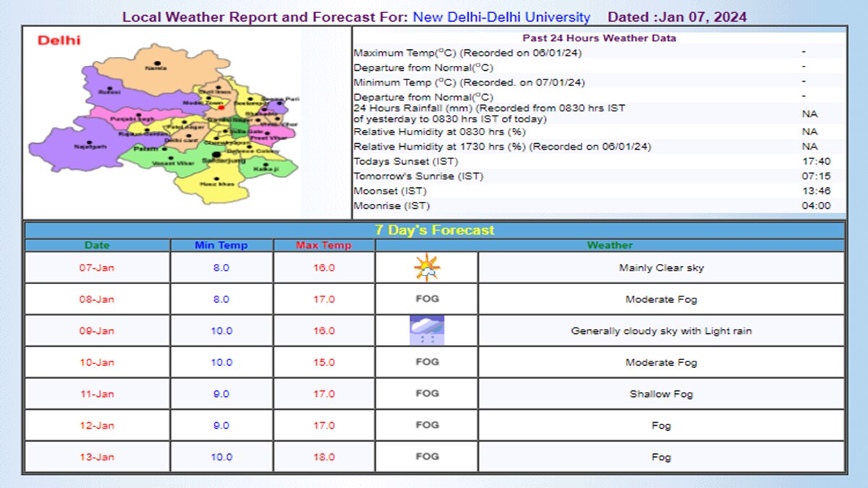The height and width of the screenshot is (488, 868).
Task: Click the Moderate Fog forecast cell for 08-Jan
Action: pyautogui.click(x=660, y=299)
